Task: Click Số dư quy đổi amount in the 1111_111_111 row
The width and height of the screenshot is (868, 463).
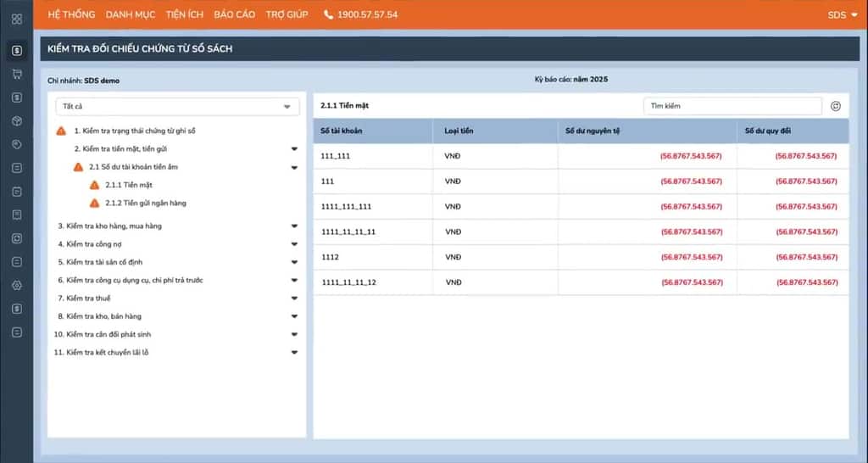Action: [806, 207]
